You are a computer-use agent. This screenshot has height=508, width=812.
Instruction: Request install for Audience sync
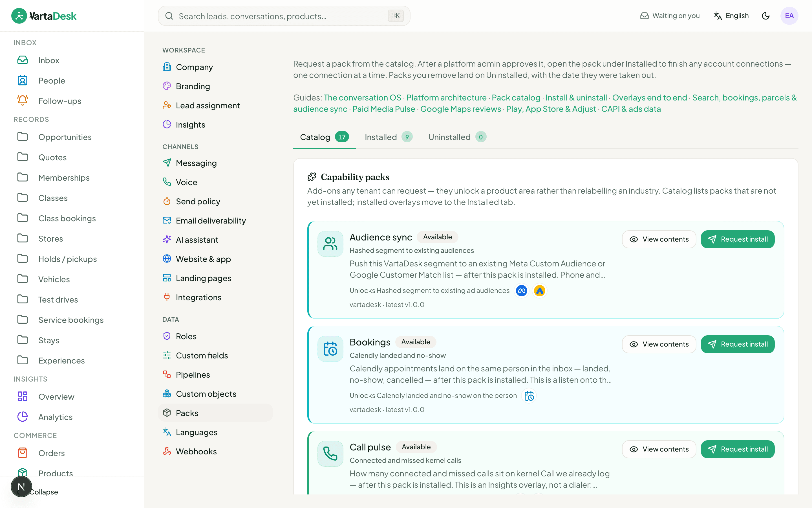pyautogui.click(x=738, y=239)
